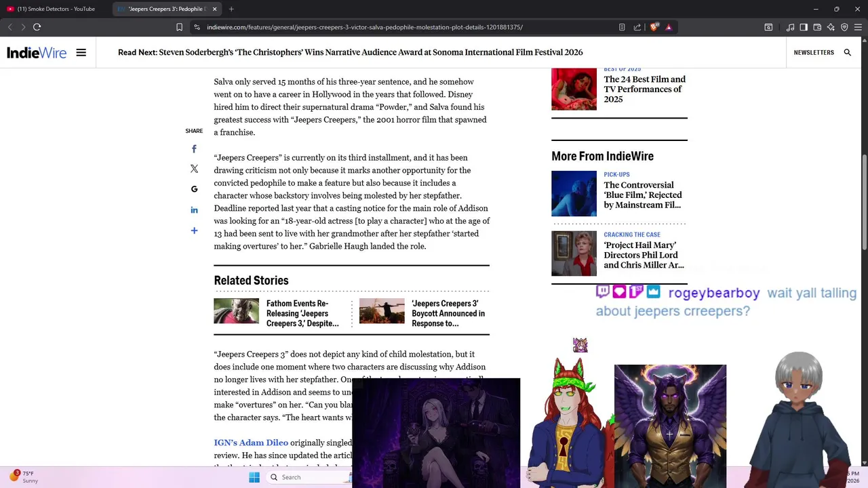Click the IndieWire logo

coord(37,52)
